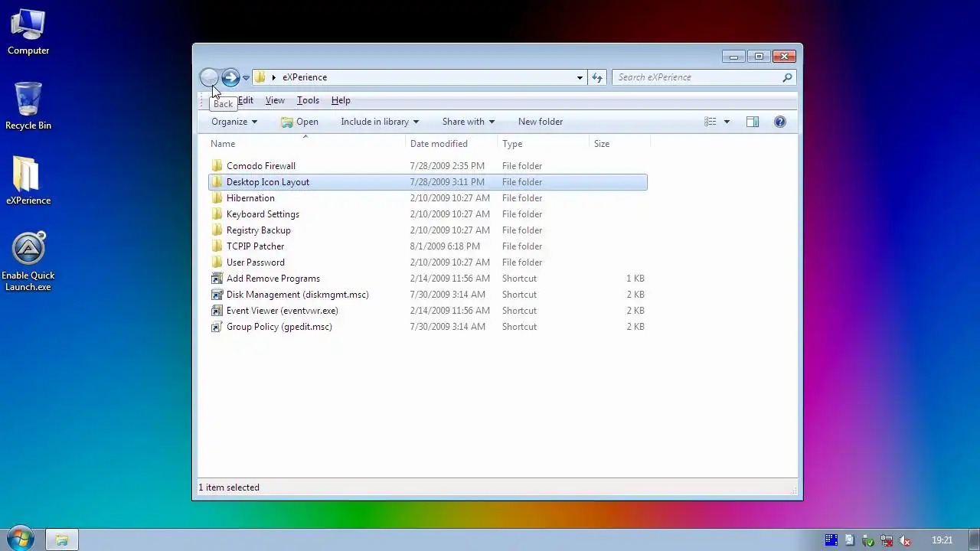Screen dimensions: 980x551
Task: Expand the breadcrumb arrow before eXPerience
Action: point(273,77)
